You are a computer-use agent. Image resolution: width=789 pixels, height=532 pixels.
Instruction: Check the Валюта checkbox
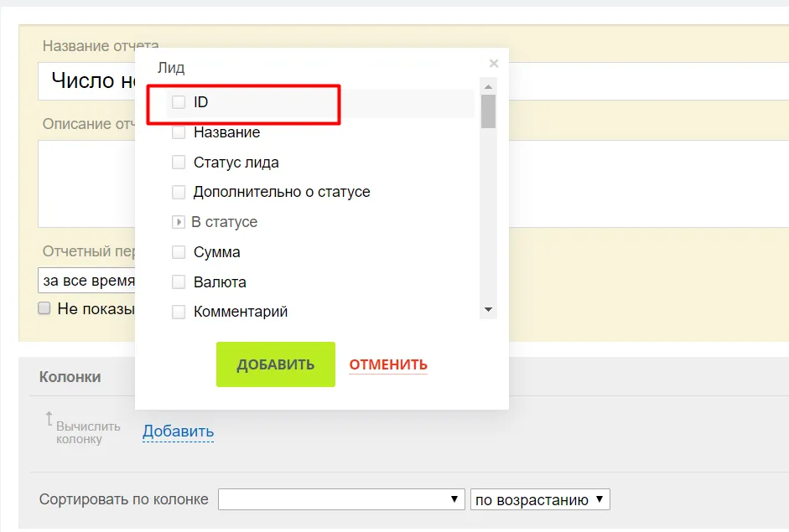[179, 282]
